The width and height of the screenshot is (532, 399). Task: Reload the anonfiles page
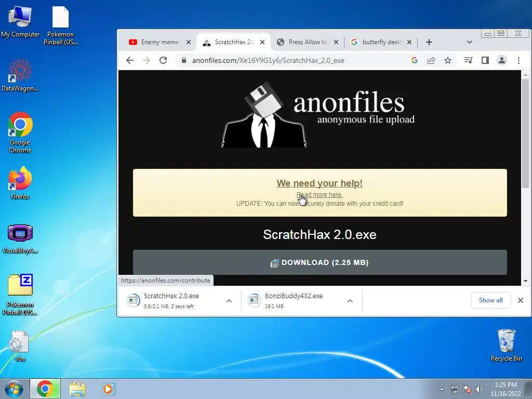163,60
